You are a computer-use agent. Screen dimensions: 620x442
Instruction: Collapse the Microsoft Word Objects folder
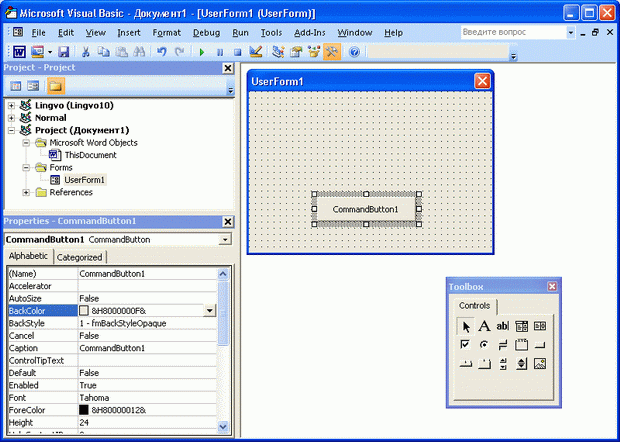coord(26,143)
